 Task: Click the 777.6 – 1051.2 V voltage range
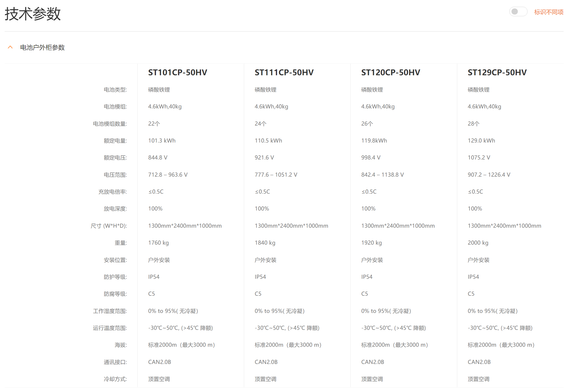(276, 175)
